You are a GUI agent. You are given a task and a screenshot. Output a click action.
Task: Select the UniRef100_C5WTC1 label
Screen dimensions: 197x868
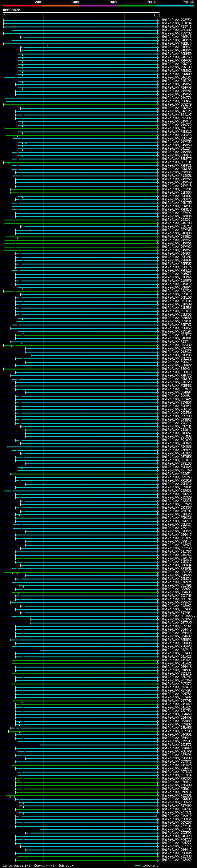(177, 128)
